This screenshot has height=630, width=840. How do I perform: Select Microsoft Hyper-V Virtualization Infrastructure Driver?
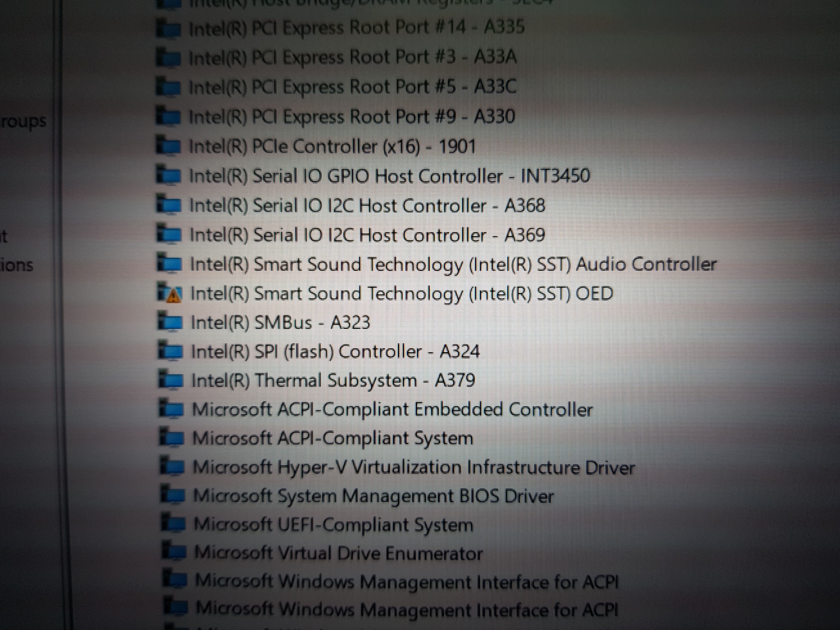(413, 467)
